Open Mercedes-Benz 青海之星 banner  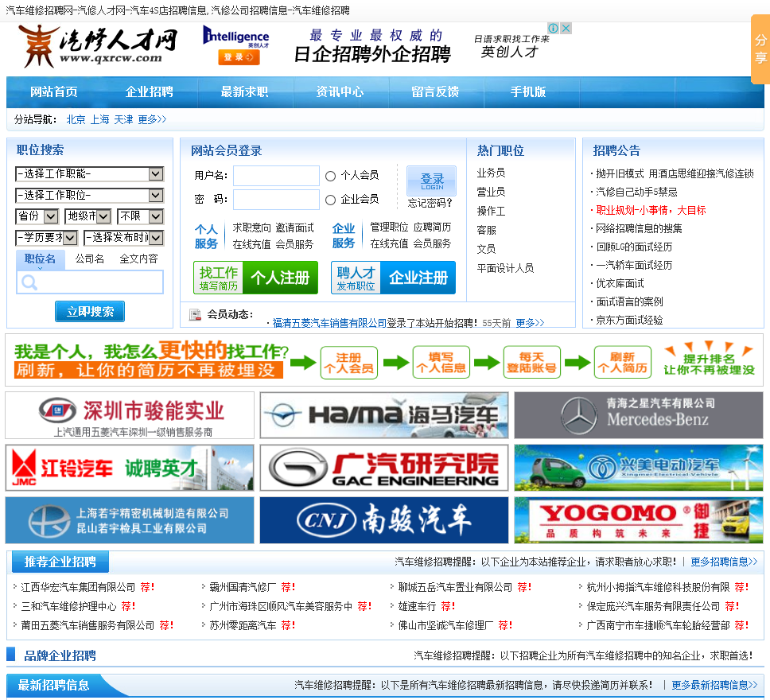[x=639, y=415]
